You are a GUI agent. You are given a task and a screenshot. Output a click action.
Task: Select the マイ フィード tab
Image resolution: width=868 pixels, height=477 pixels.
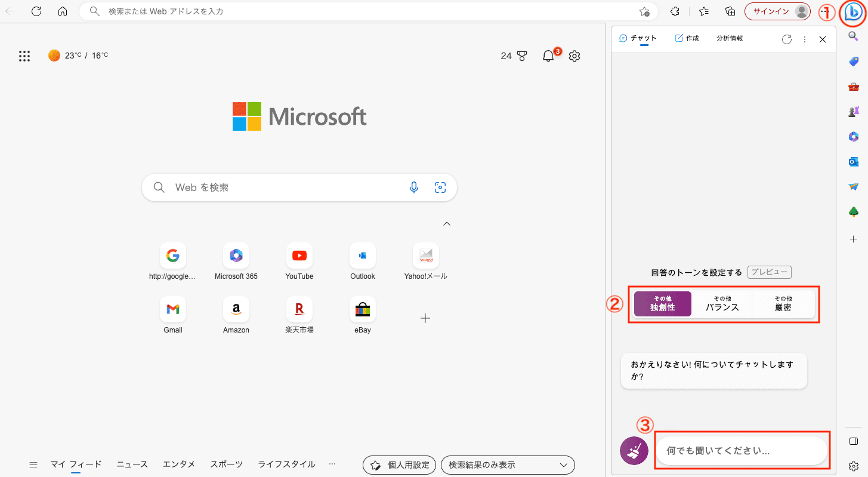coord(76,464)
